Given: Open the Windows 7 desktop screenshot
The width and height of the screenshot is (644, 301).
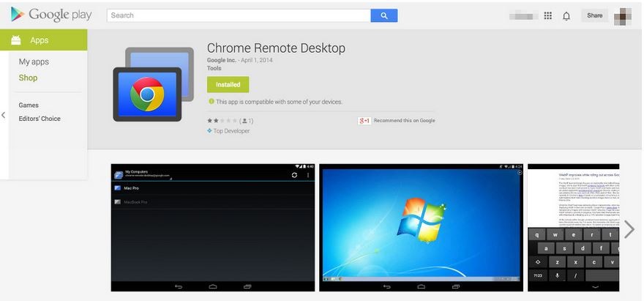Looking at the screenshot, I should coord(421,227).
